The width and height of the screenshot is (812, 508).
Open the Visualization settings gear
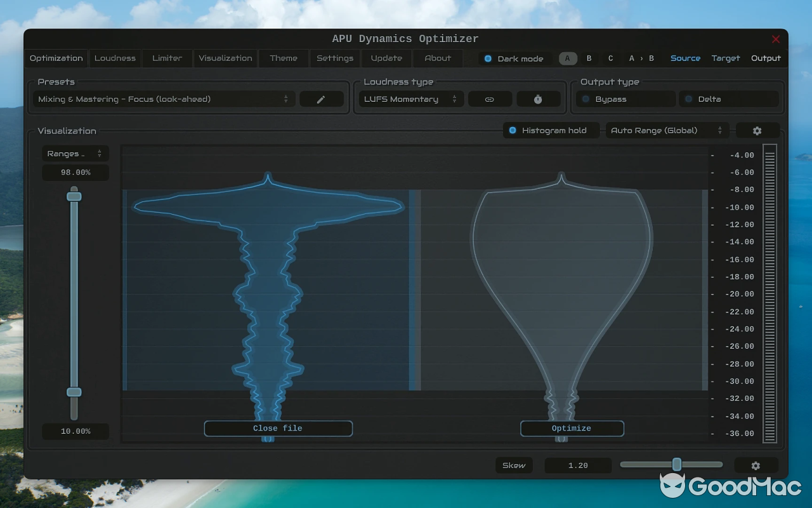click(x=757, y=130)
